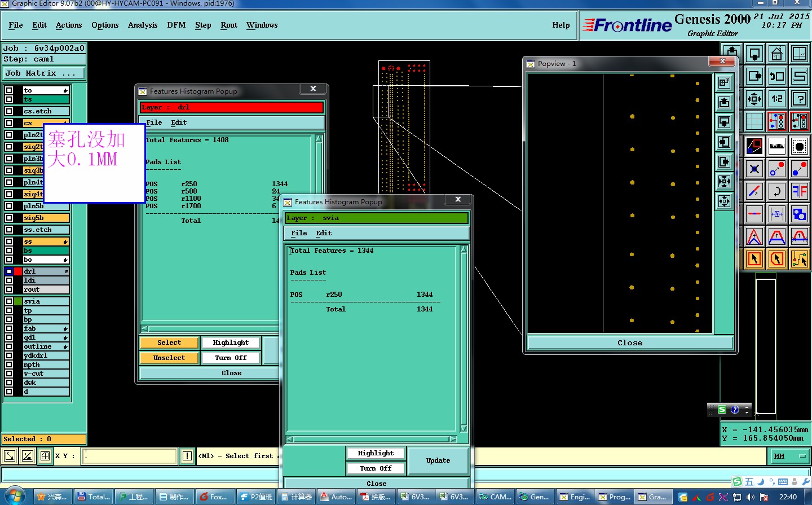Click the 1:2 zoom scale icon
Image resolution: width=812 pixels, height=505 pixels.
coord(777,99)
